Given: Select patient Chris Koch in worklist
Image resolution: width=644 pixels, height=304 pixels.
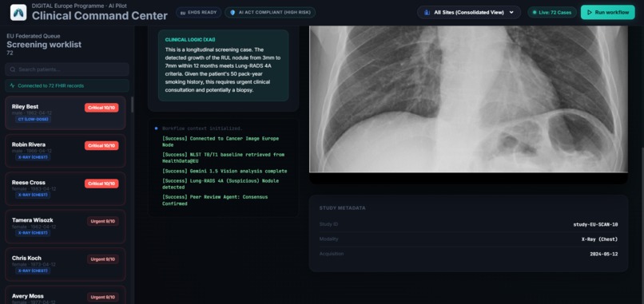Looking at the screenshot, I should tap(66, 264).
